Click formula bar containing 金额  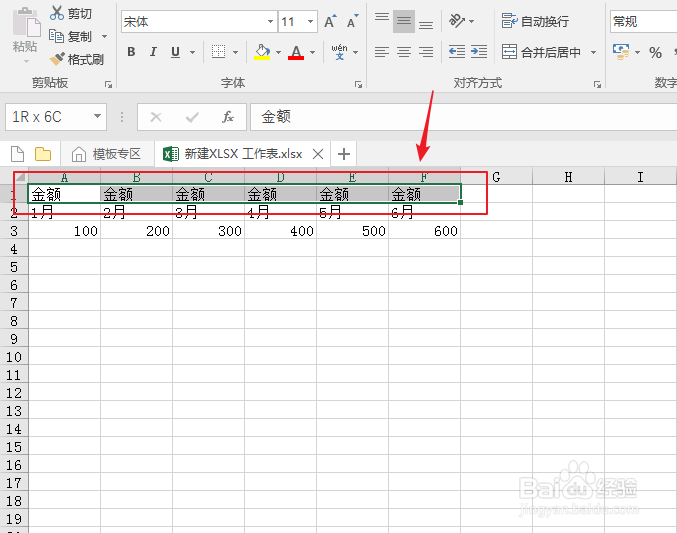point(464,117)
